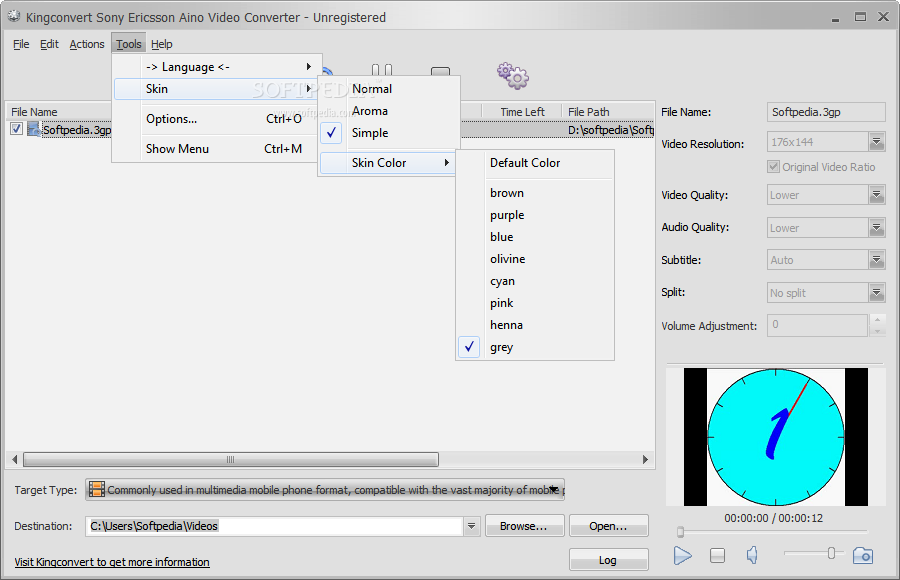The height and width of the screenshot is (580, 900).
Task: Click the Open... destination button
Action: point(608,525)
